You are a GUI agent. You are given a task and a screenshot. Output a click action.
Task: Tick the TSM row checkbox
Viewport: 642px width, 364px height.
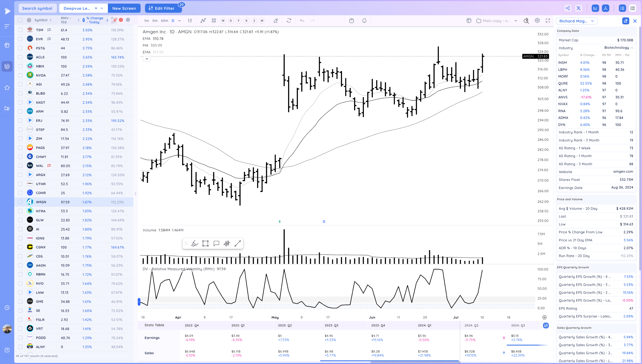point(21,30)
